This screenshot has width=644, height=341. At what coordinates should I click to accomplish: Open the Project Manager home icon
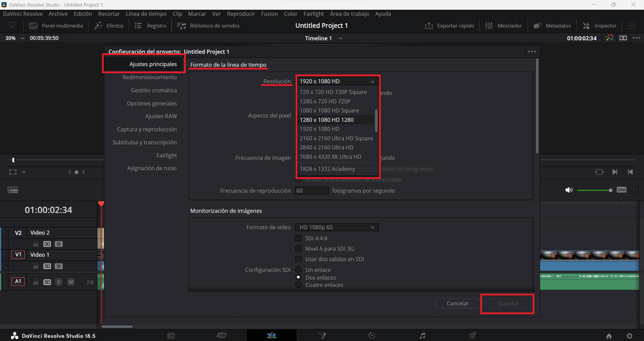[609, 336]
